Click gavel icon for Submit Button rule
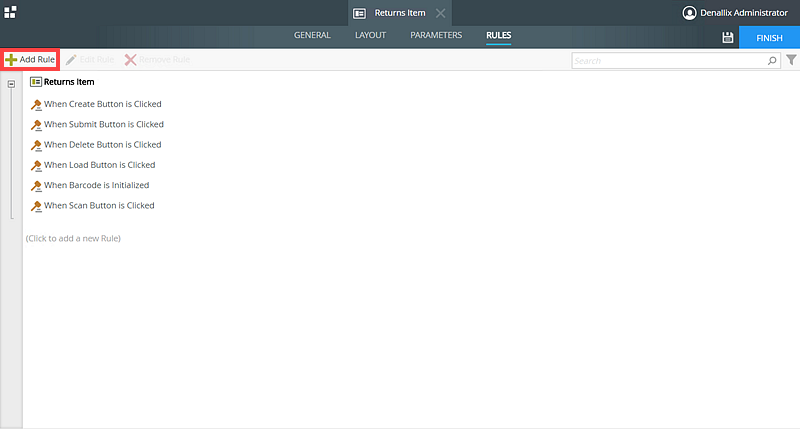This screenshot has width=800, height=429. (36, 125)
